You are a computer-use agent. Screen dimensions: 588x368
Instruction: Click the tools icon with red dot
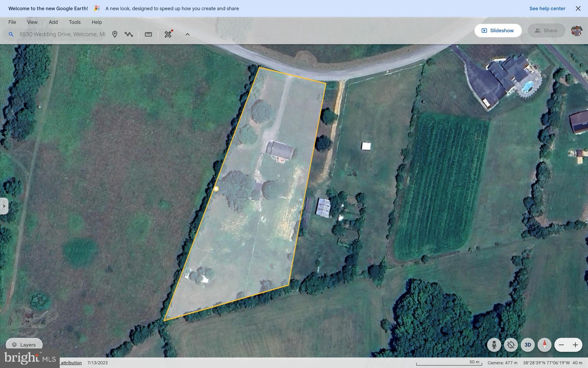tap(168, 34)
